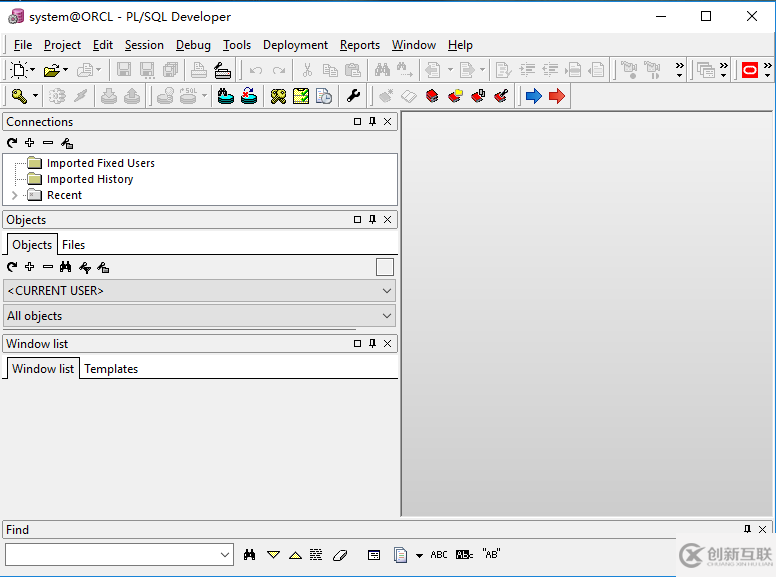
Task: Click the blue right arrow icon
Action: [x=534, y=96]
